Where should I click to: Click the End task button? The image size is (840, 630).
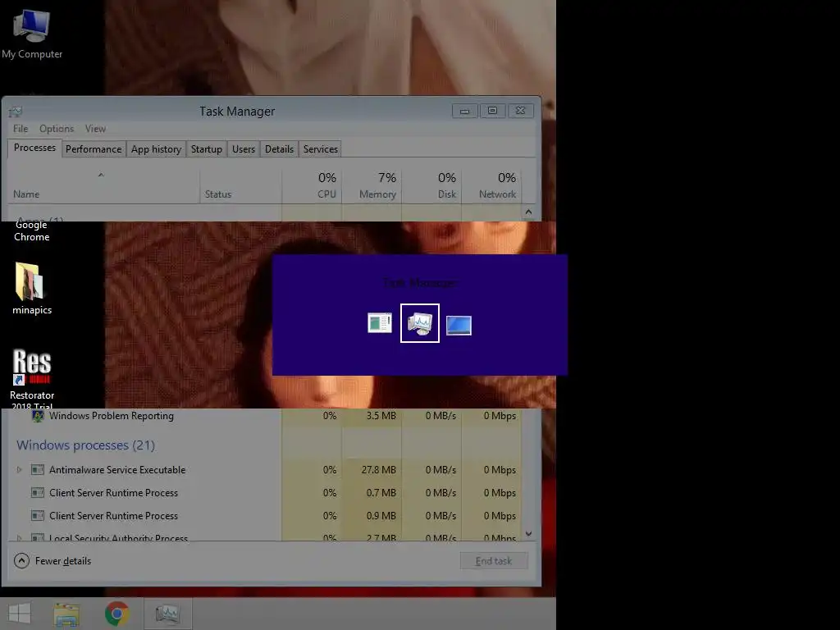pyautogui.click(x=493, y=561)
